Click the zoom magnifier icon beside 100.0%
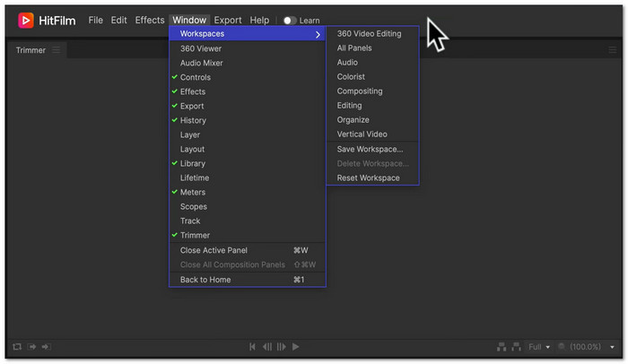 point(562,346)
